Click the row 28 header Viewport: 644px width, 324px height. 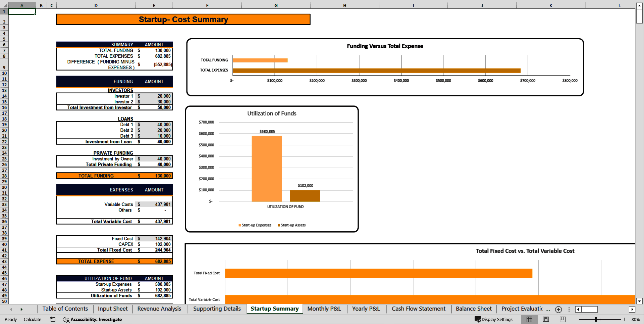(x=4, y=175)
